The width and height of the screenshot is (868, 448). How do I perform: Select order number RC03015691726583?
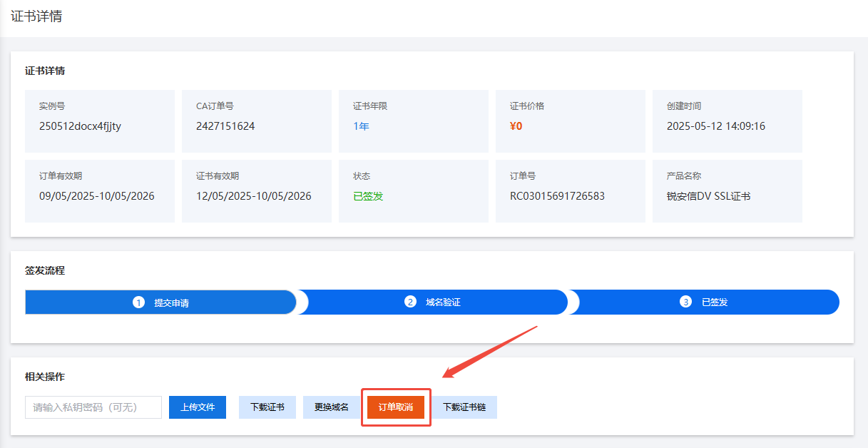point(557,196)
